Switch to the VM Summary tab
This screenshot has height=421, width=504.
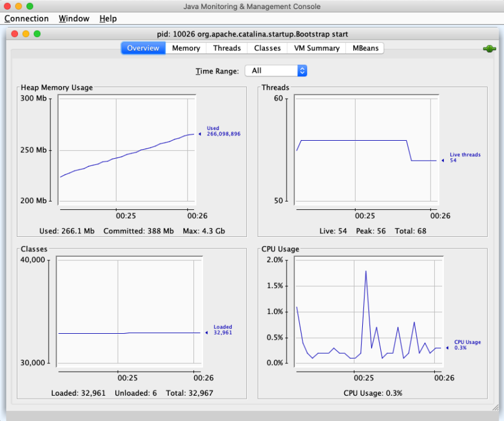tap(316, 48)
